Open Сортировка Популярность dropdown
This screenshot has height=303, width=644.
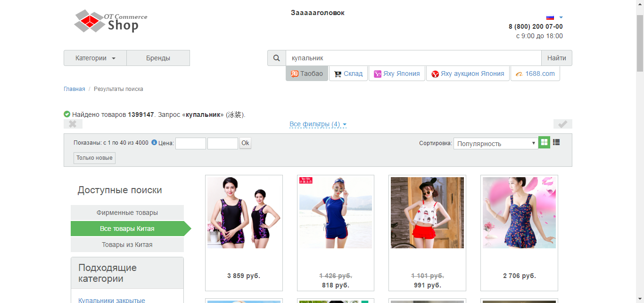pos(495,143)
